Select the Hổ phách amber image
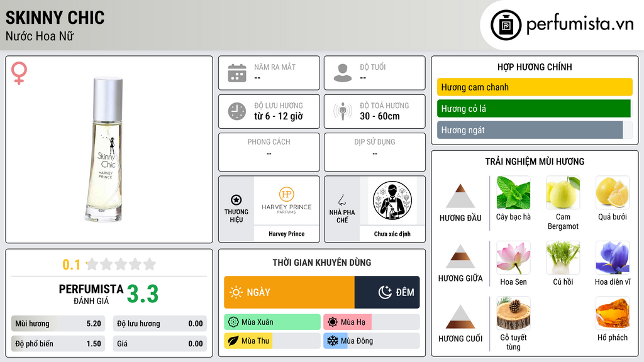 613,313
